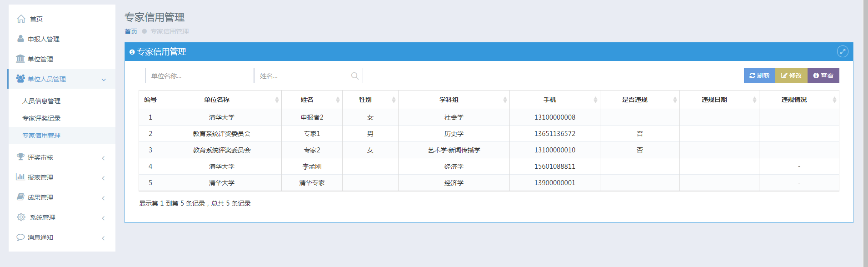This screenshot has width=868, height=267.
Task: Click 艺术学·新闻传播学 cell
Action: tap(454, 150)
